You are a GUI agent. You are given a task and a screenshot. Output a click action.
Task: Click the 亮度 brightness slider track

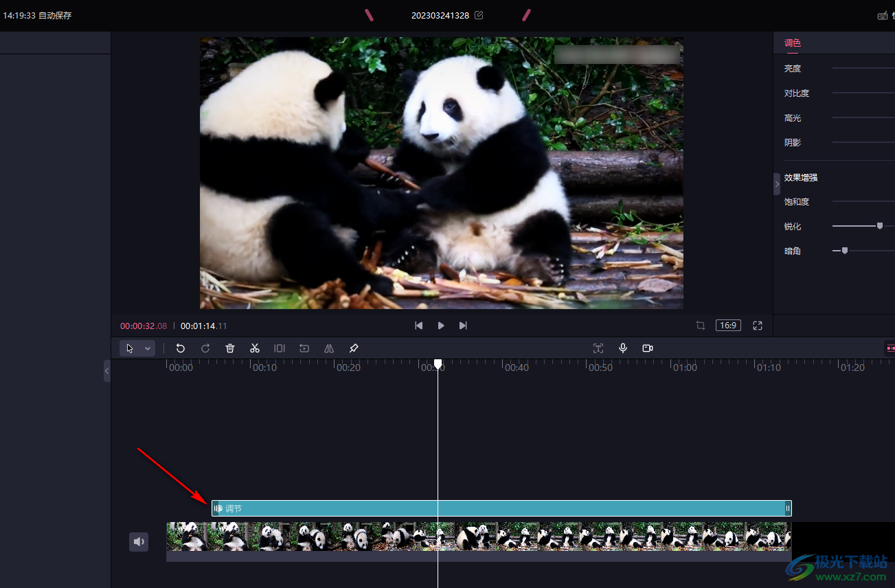pos(863,68)
